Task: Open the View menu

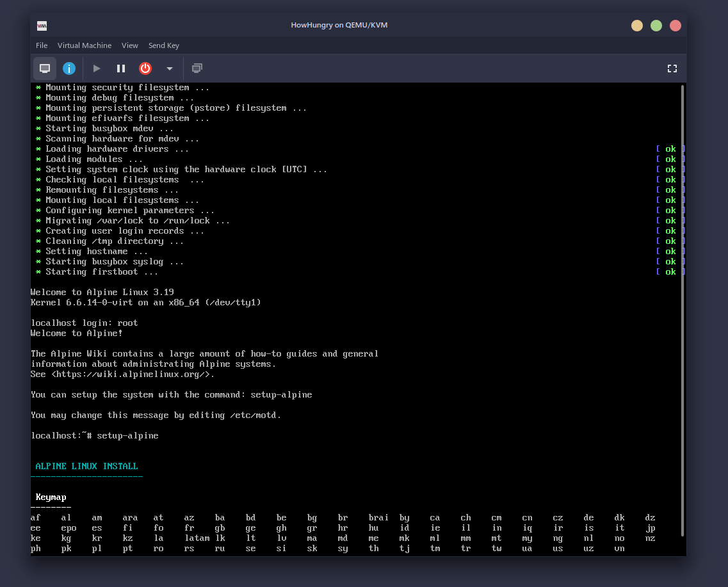Action: click(x=130, y=45)
